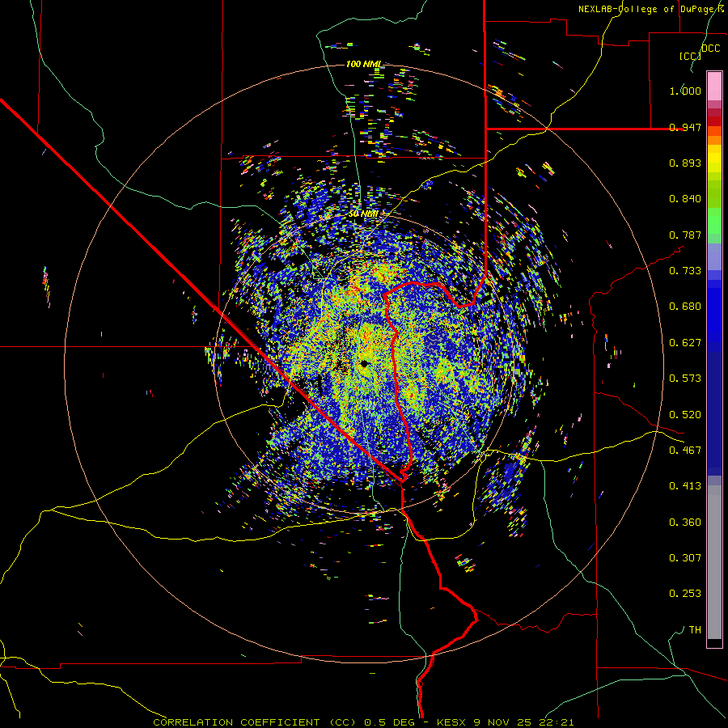
Task: Click the bright green color bar segment
Action: point(714,221)
